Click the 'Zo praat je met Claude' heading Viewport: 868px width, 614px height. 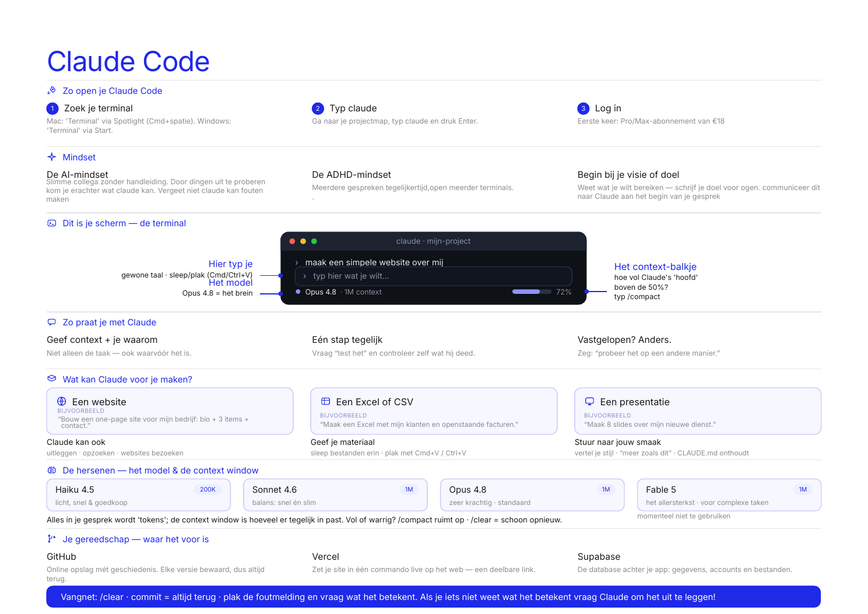[110, 322]
